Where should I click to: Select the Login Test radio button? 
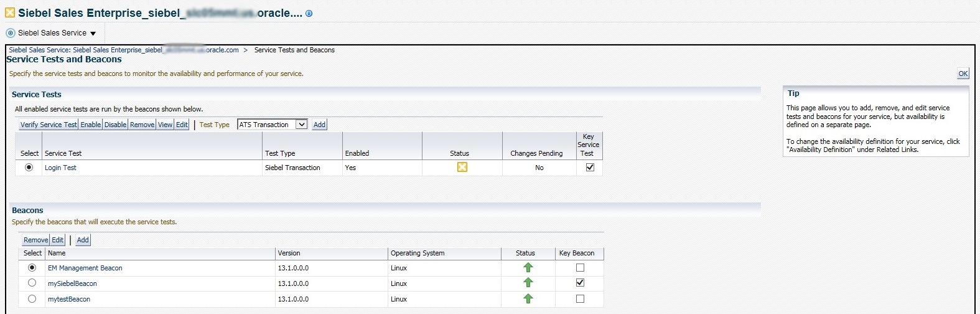pos(29,167)
